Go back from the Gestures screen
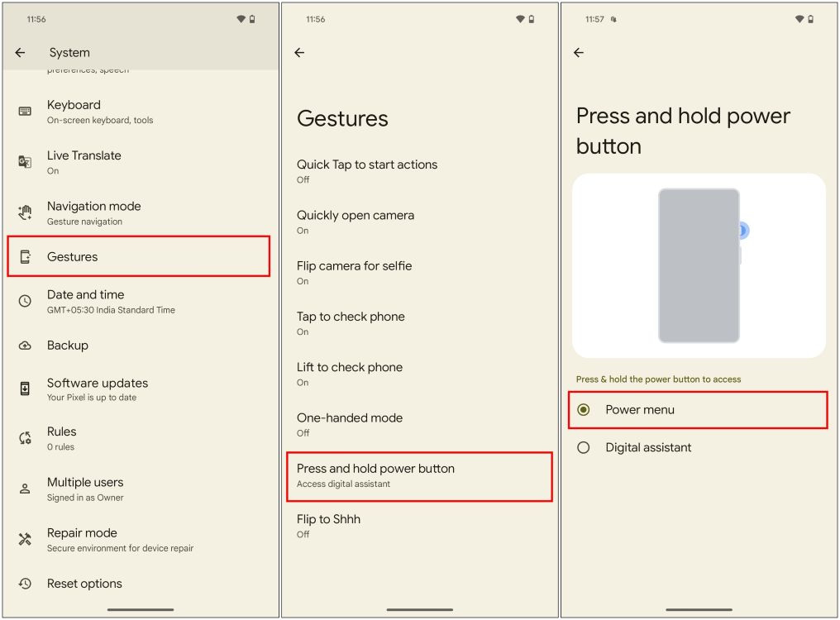 [x=299, y=53]
